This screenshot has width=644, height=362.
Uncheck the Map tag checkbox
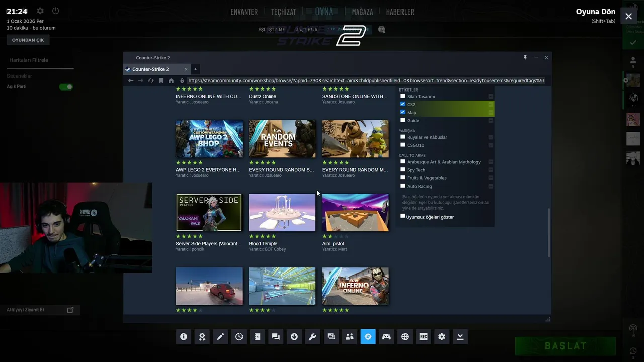(x=403, y=112)
